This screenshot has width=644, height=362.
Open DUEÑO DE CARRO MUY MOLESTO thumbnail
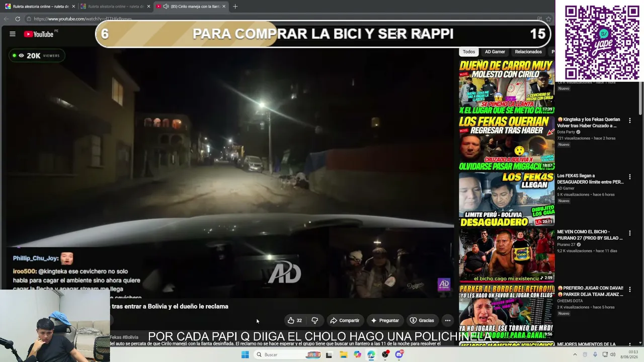point(507,86)
